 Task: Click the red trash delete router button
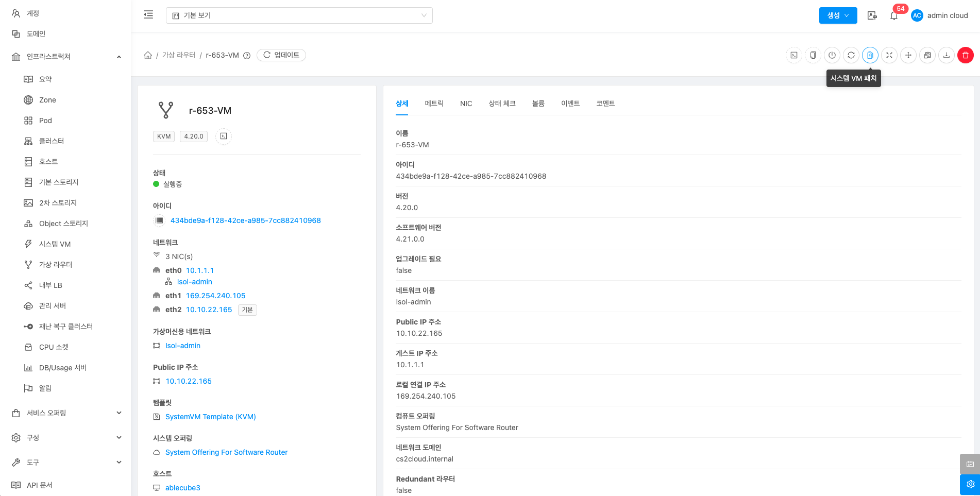click(x=965, y=55)
